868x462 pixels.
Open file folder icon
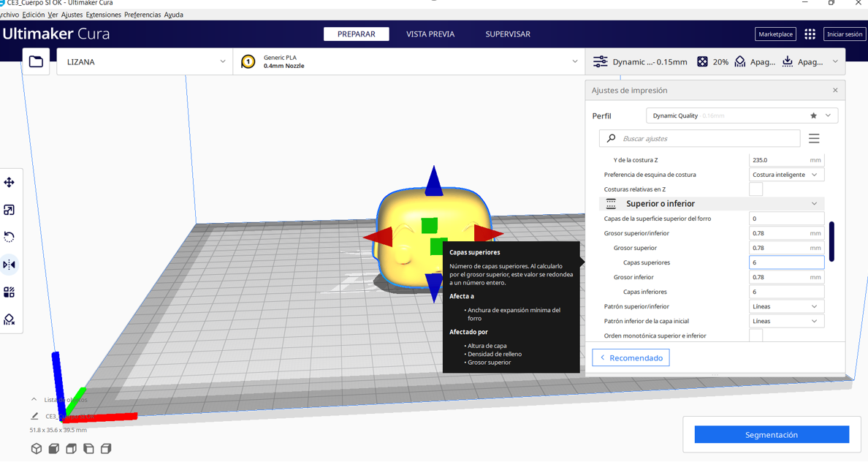[36, 61]
